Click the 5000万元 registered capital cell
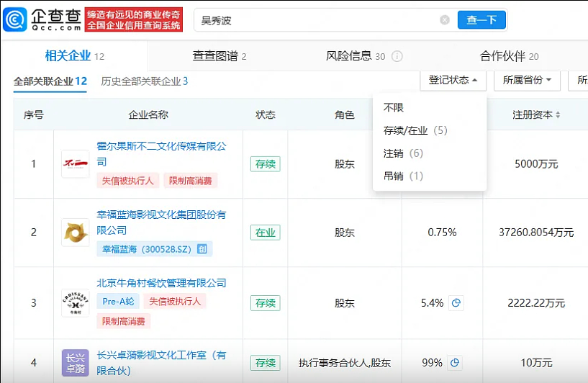 (536, 164)
